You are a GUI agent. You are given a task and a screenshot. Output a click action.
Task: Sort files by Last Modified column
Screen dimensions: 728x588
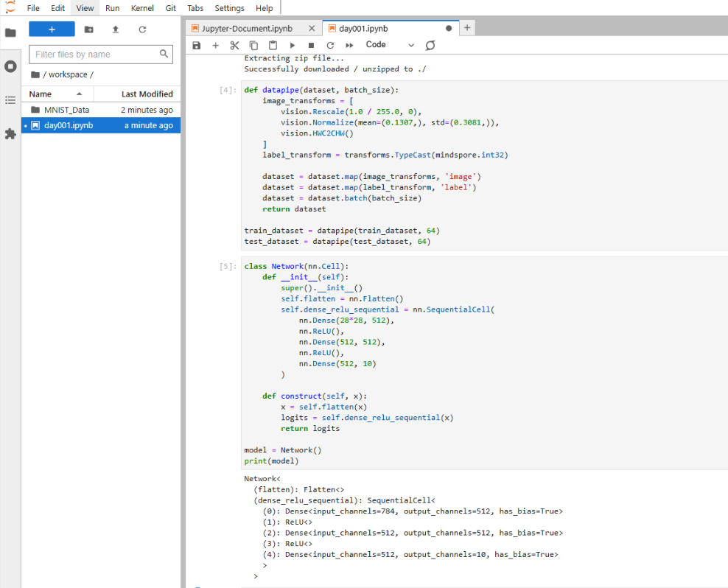tap(147, 94)
